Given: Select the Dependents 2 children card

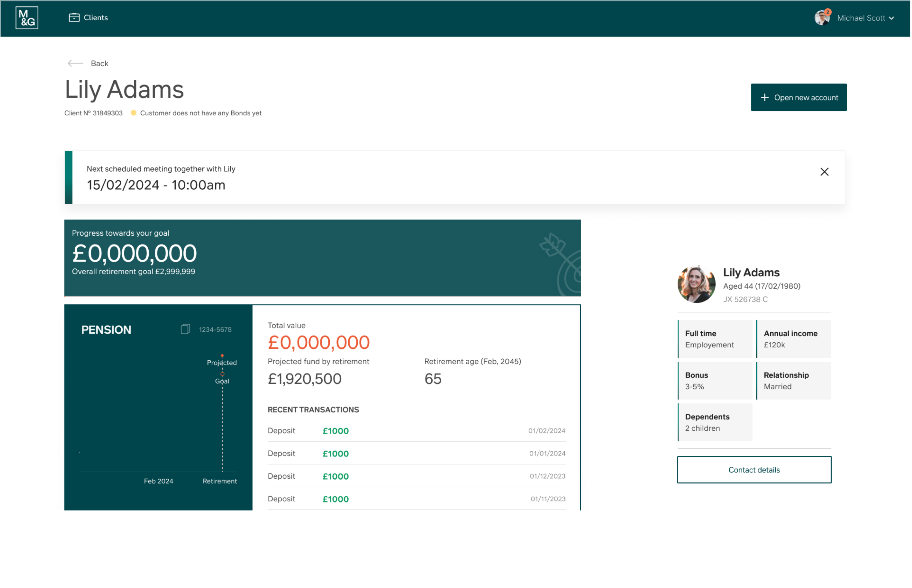Looking at the screenshot, I should (715, 423).
